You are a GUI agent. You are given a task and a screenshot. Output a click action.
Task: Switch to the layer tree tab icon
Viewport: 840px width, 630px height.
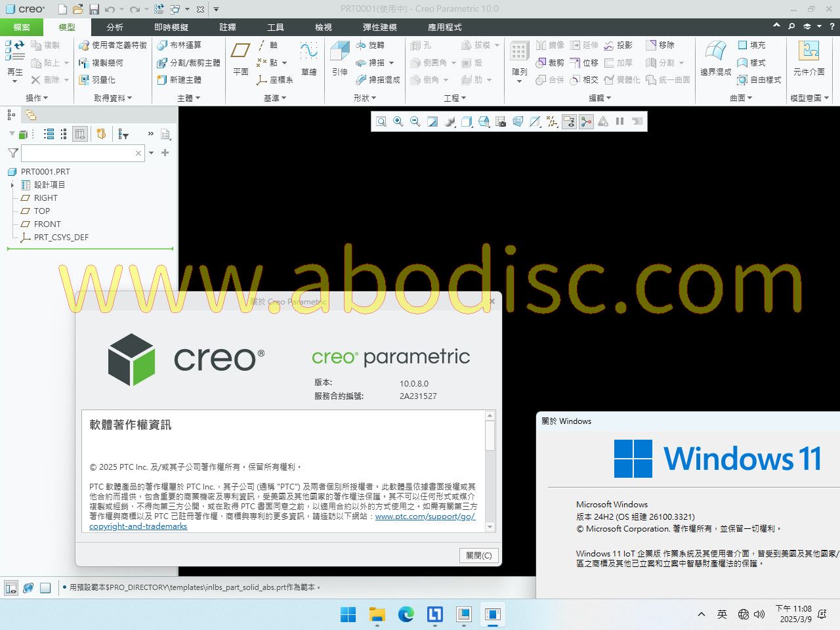pyautogui.click(x=30, y=115)
